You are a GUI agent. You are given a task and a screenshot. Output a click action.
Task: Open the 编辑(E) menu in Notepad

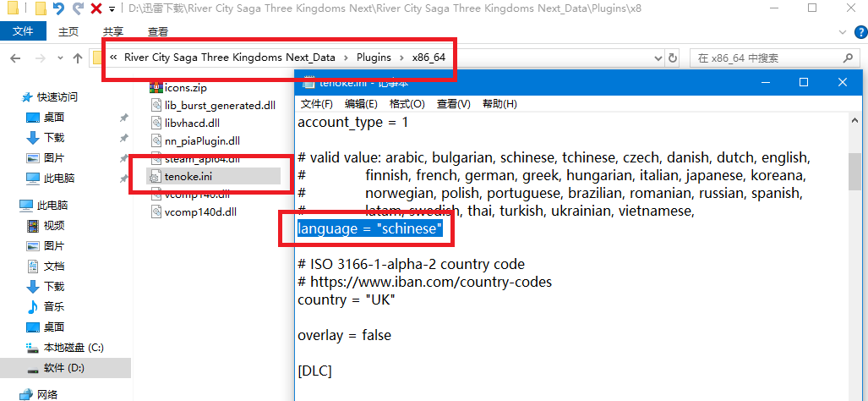[361, 104]
